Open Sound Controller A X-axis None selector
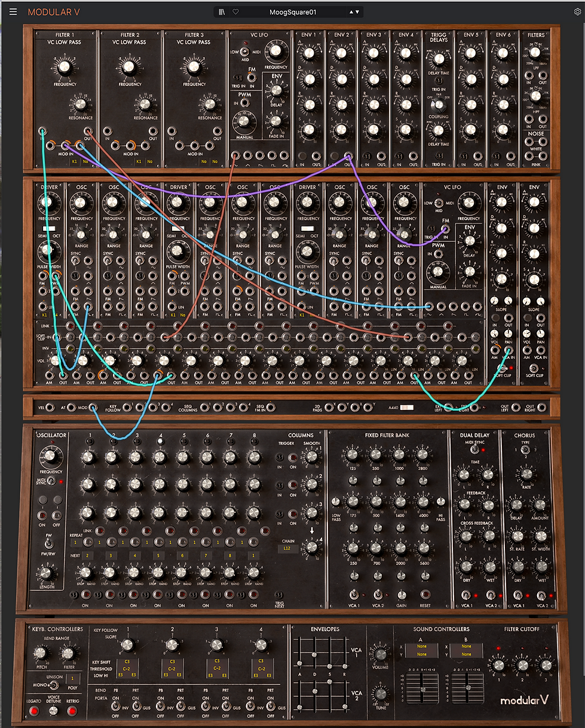The width and height of the screenshot is (585, 728). click(x=422, y=646)
